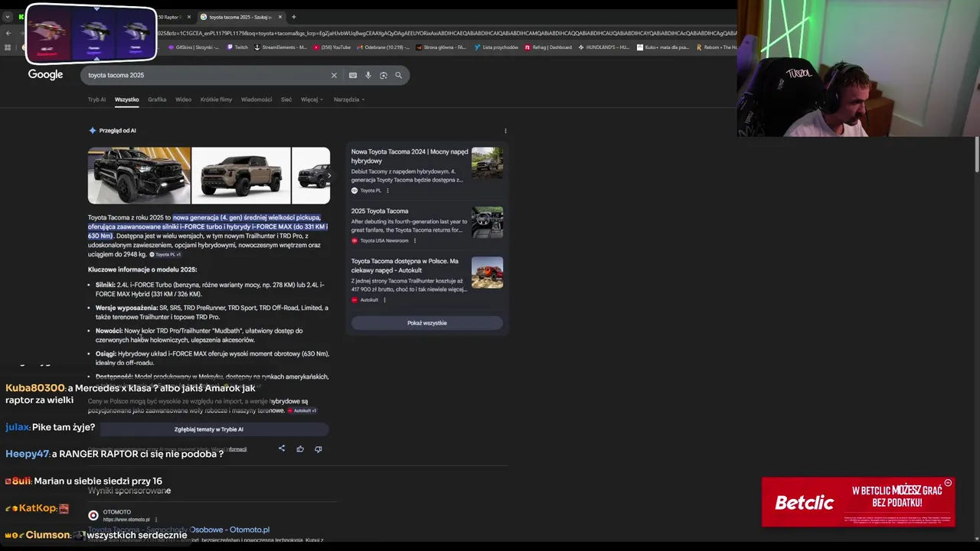This screenshot has width=980, height=551.
Task: Open the Chrome apps grid icon
Action: (8, 47)
